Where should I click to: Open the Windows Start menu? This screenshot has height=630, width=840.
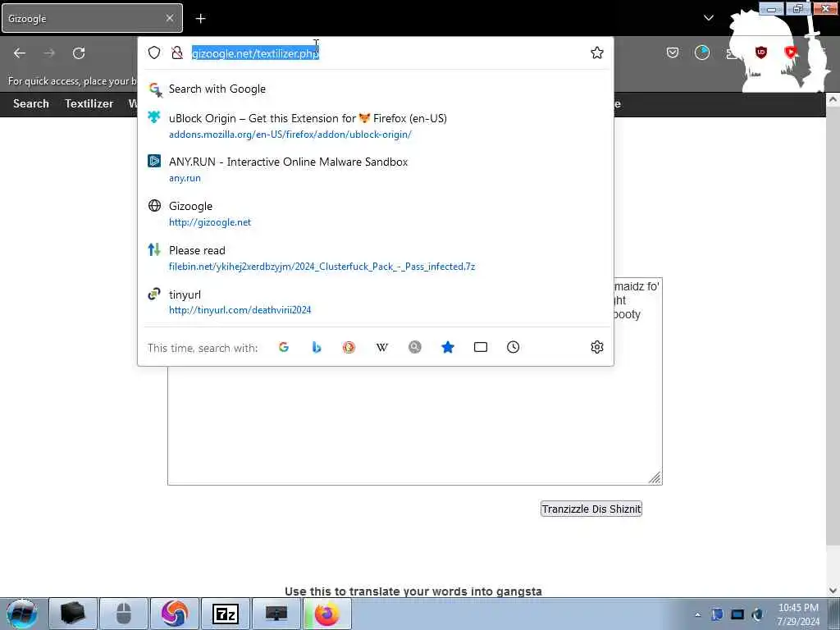pyautogui.click(x=22, y=614)
